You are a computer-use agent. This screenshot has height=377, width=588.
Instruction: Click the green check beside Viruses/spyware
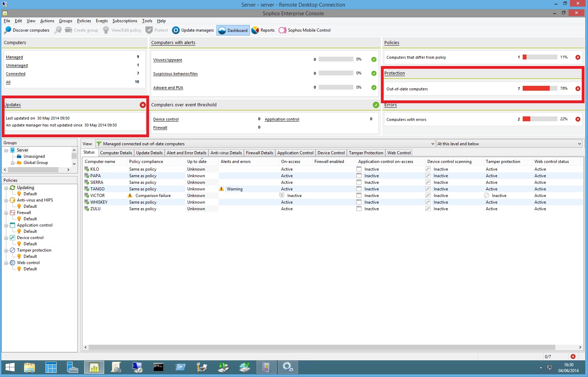tap(374, 59)
